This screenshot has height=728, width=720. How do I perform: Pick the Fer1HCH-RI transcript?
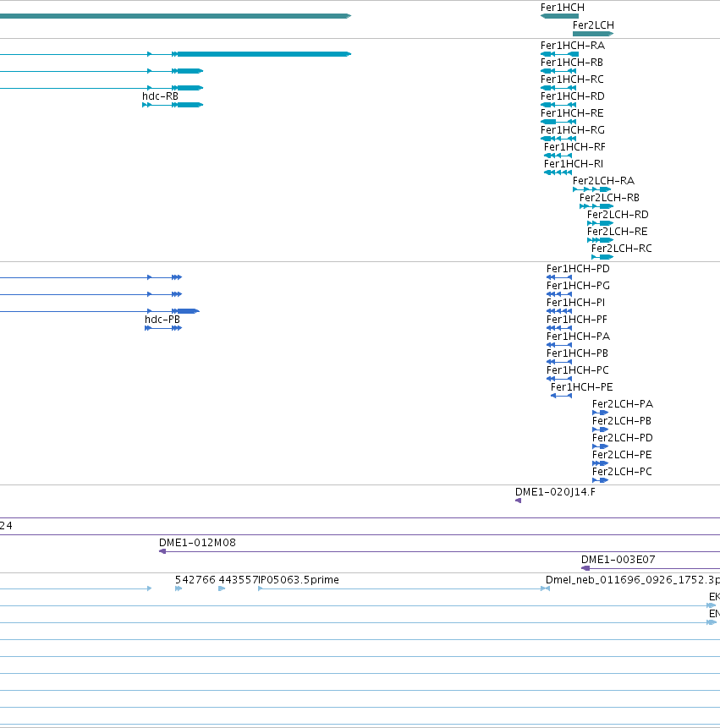point(558,172)
